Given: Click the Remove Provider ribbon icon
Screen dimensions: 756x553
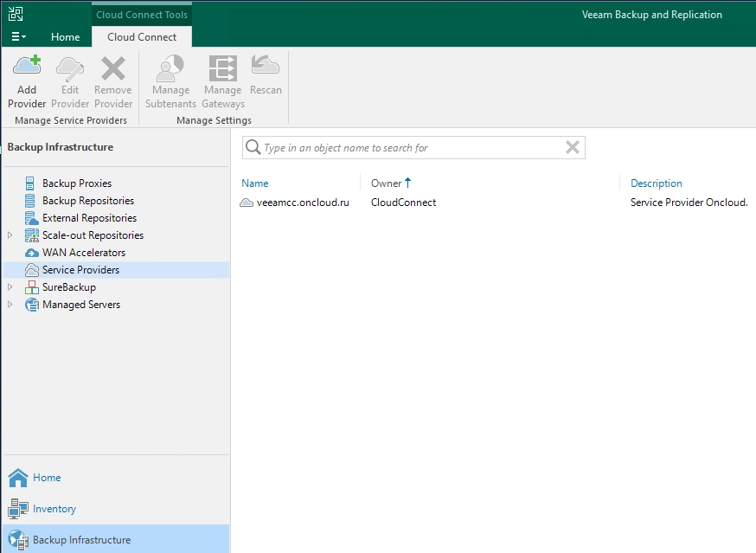Looking at the screenshot, I should pyautogui.click(x=113, y=81).
